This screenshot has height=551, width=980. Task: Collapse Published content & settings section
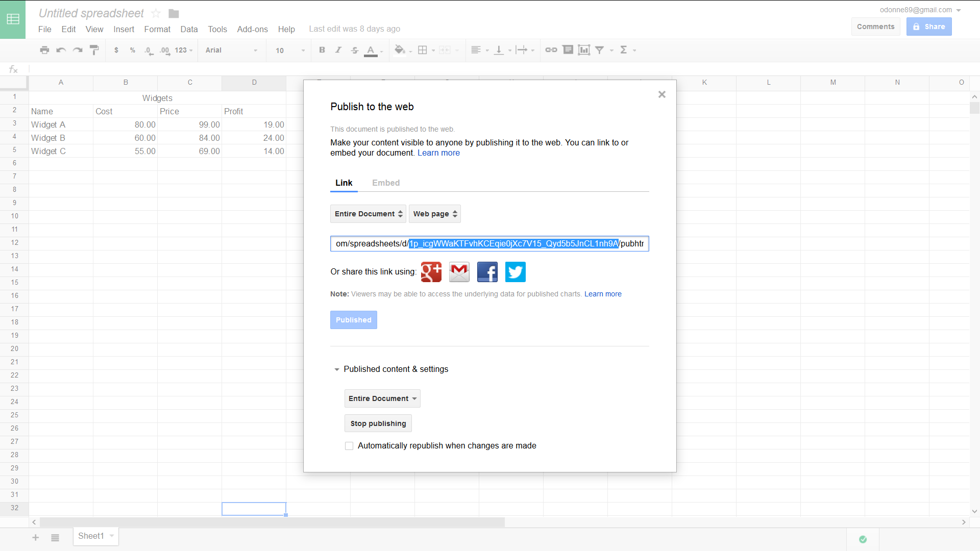pos(337,369)
